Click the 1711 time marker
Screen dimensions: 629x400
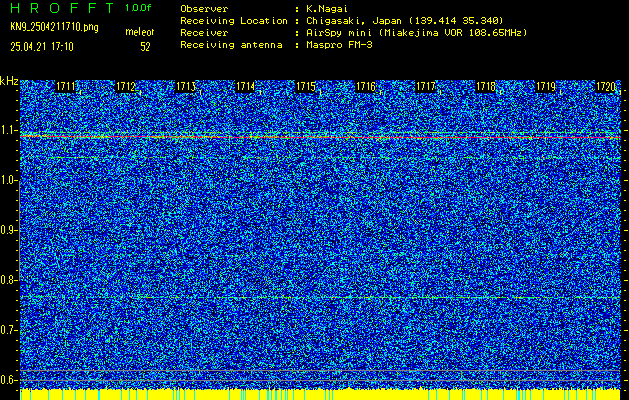pos(65,86)
